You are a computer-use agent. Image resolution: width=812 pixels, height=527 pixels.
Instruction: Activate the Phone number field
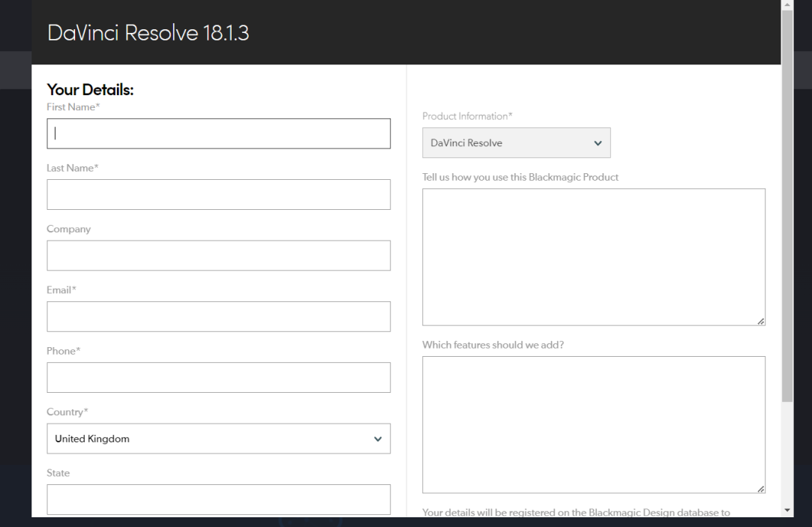[x=218, y=377]
